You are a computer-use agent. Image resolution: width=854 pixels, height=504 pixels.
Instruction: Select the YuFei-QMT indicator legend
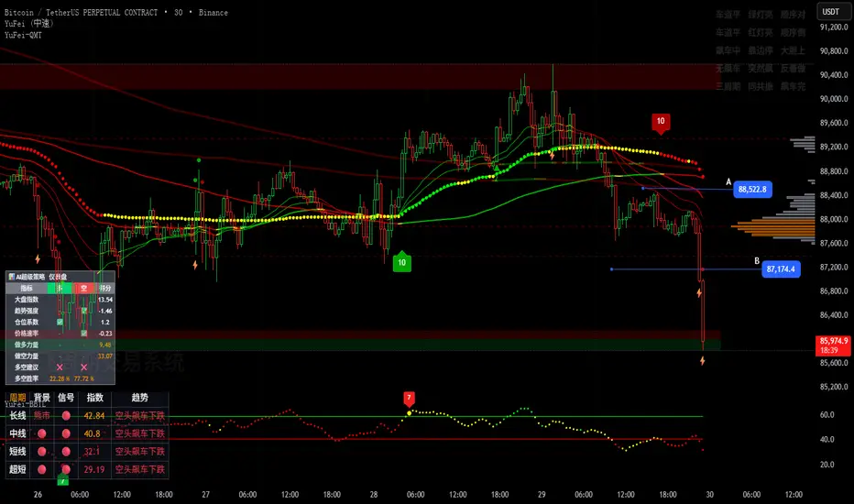coord(23,35)
